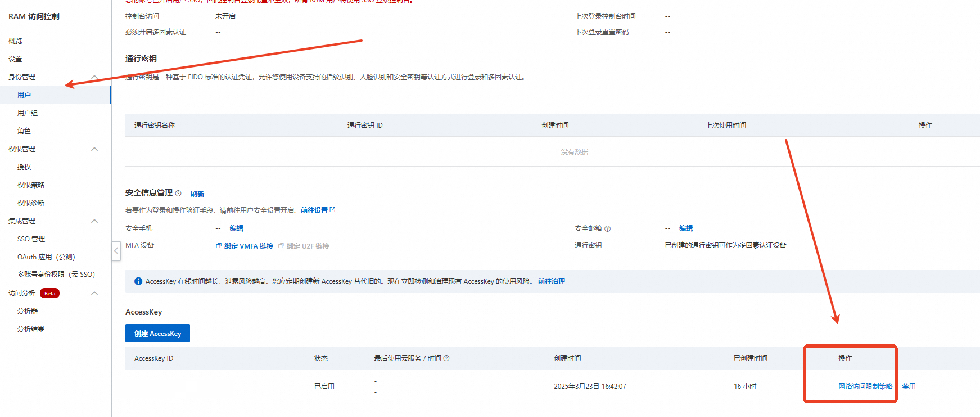Disable the AccessKey via 禁用 link
Screen dimensions: 980x417
point(909,387)
